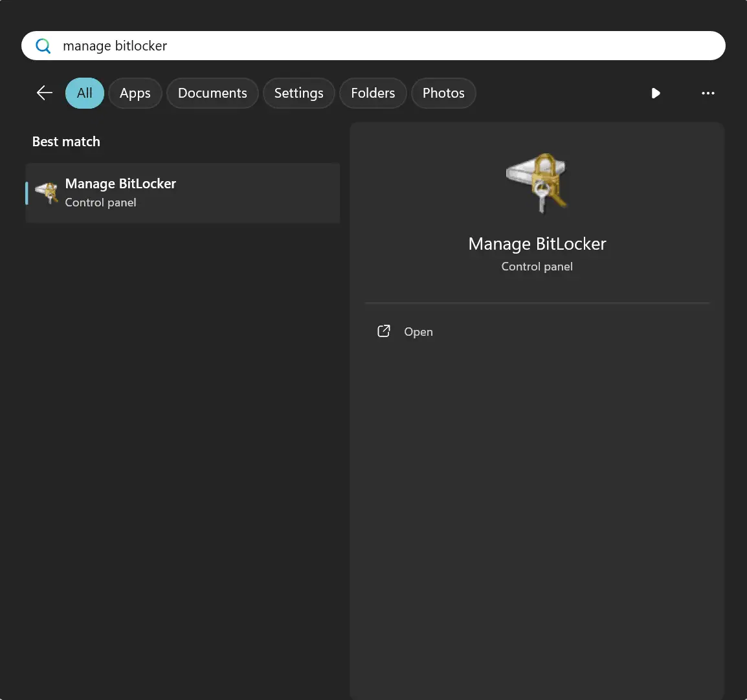
Task: Show more filters with the right arrow
Action: (656, 93)
